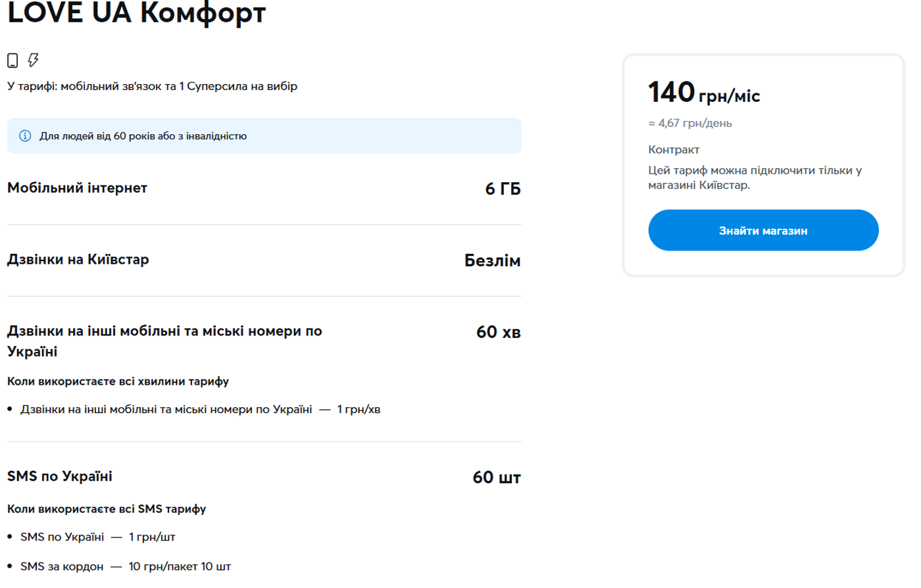Select the Контракт label in the price card
This screenshot has height=588, width=921.
(x=674, y=150)
